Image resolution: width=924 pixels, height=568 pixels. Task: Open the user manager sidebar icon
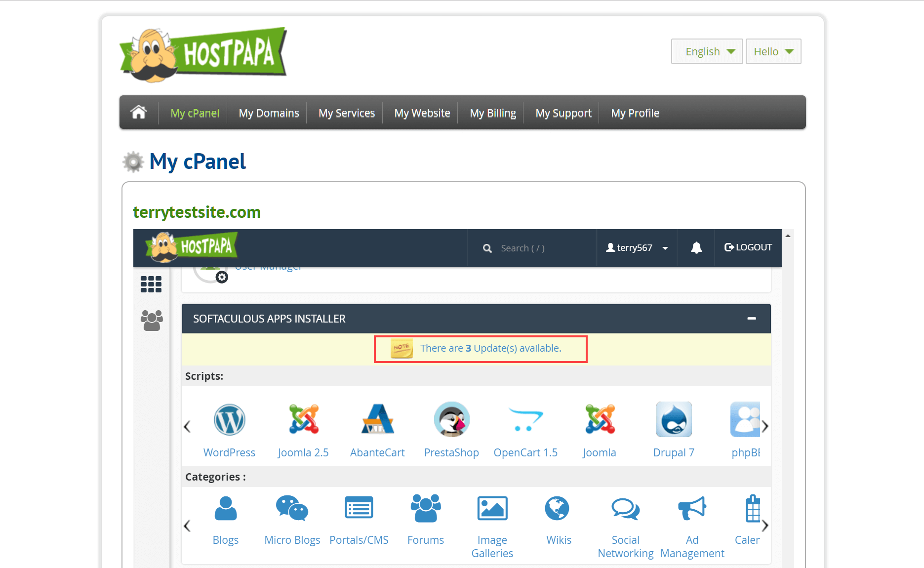152,320
